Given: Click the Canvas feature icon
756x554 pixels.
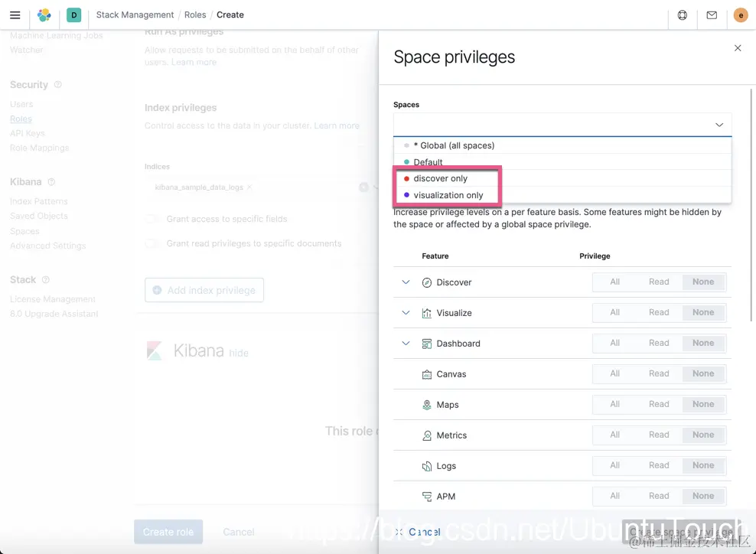Looking at the screenshot, I should pos(427,374).
